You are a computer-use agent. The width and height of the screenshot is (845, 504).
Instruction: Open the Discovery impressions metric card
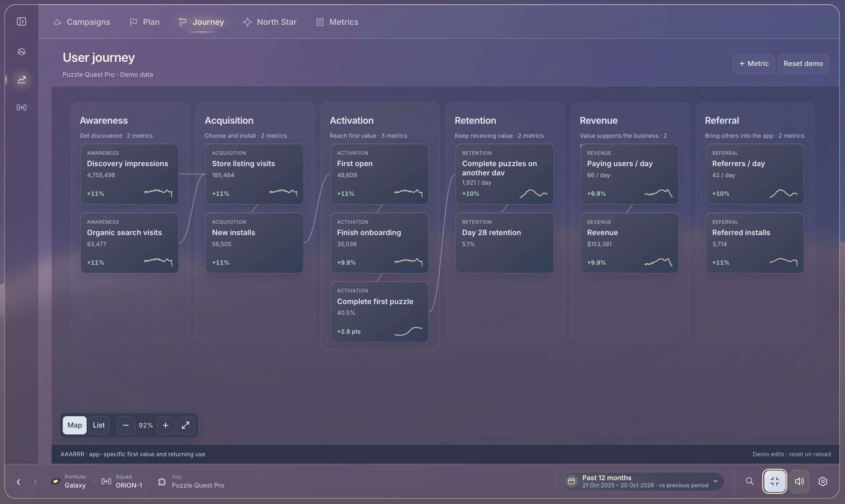click(129, 174)
